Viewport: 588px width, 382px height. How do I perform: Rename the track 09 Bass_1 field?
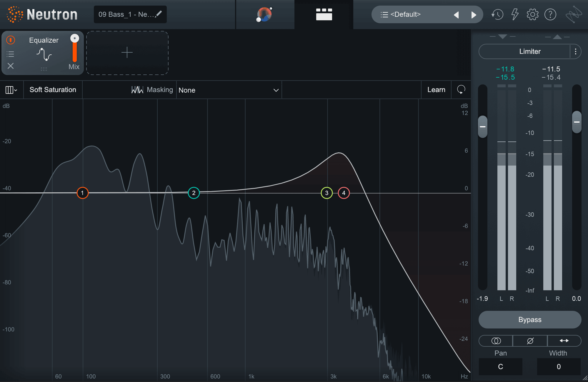(130, 14)
